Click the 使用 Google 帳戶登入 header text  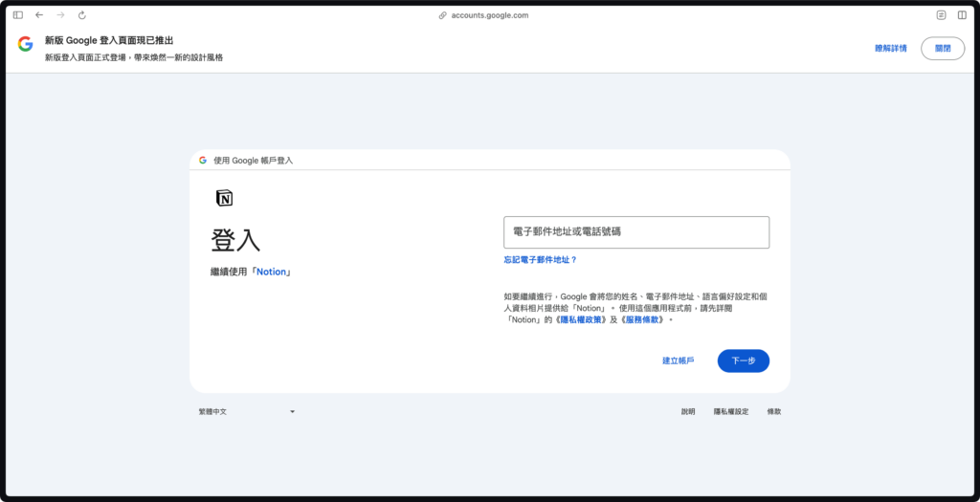tap(253, 161)
